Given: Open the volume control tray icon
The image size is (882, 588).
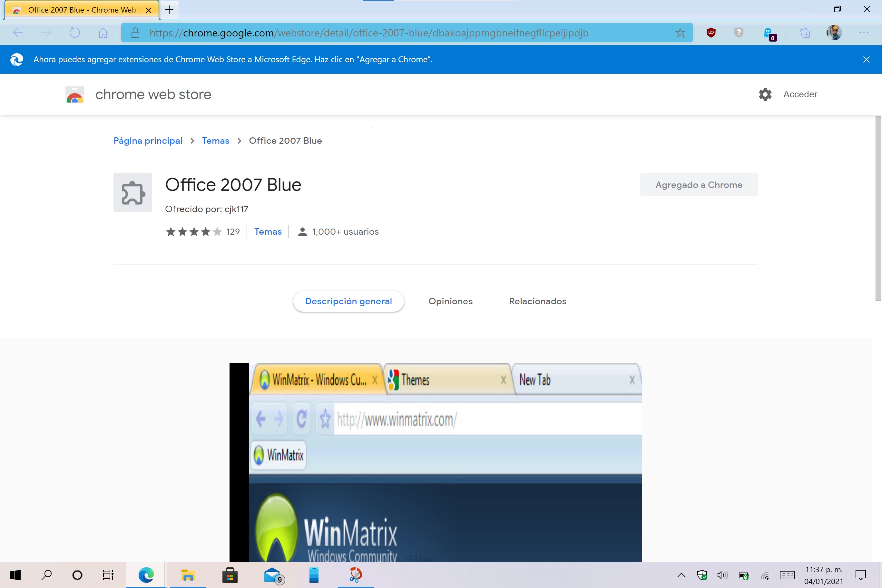Looking at the screenshot, I should tap(722, 575).
